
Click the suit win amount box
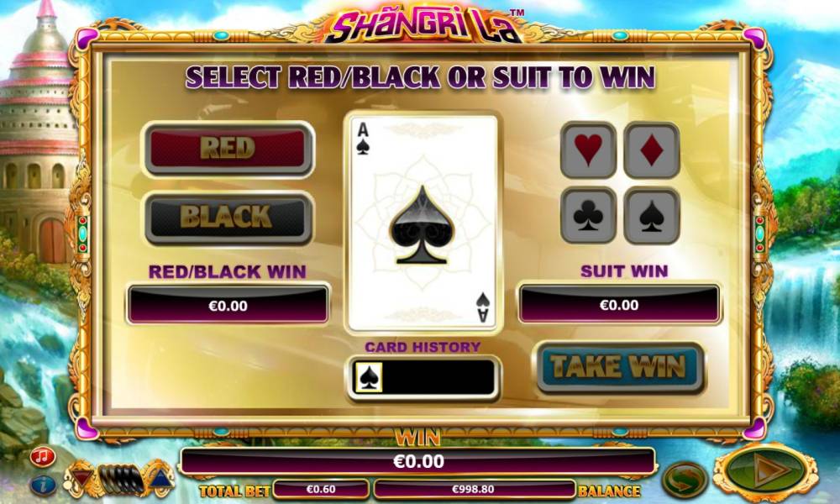pyautogui.click(x=619, y=305)
